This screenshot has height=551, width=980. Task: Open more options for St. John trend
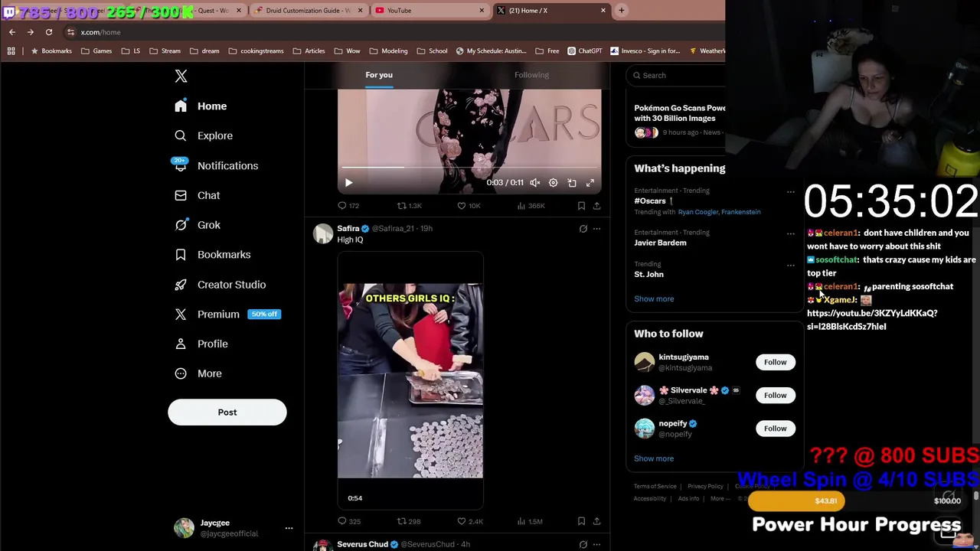coord(791,266)
